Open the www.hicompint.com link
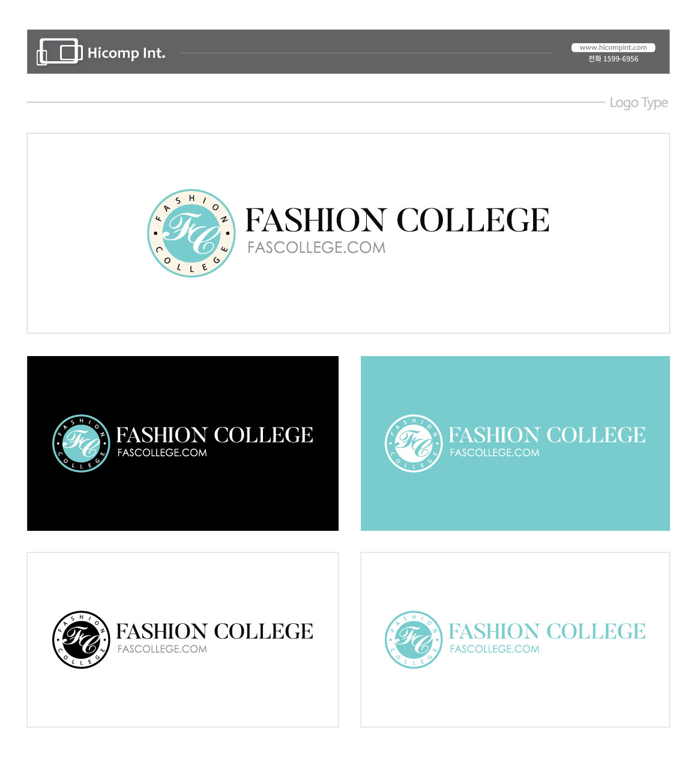This screenshot has width=700, height=759. 613,47
